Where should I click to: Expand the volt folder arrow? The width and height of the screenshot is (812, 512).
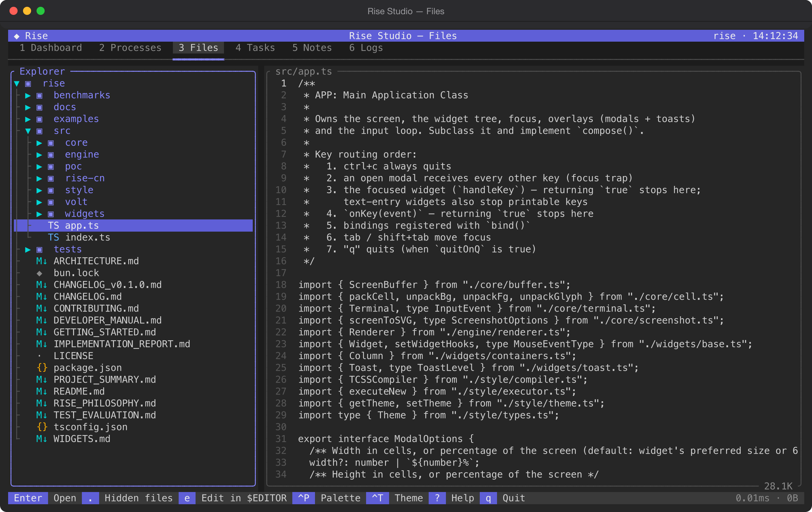(39, 202)
